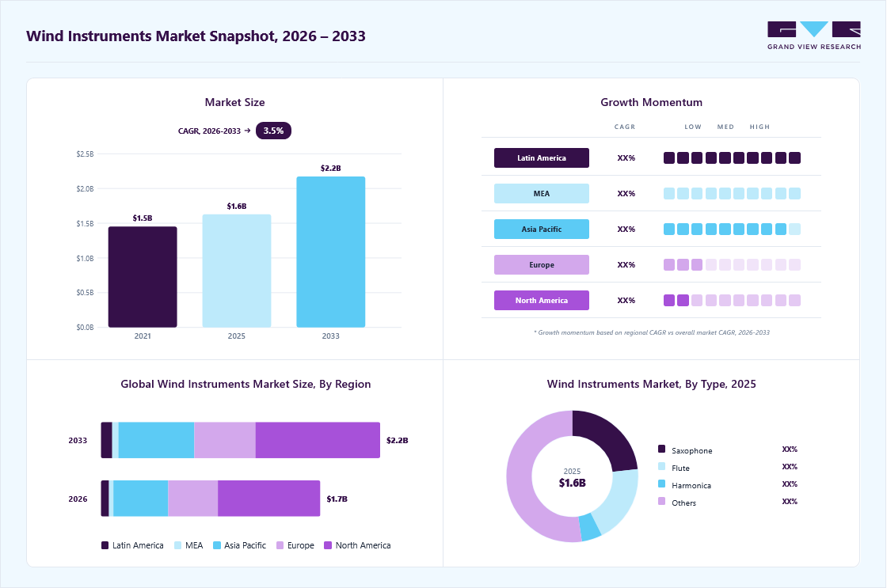This screenshot has height=588, width=887.
Task: Click the Harmonica XX% share value
Action: pyautogui.click(x=790, y=484)
